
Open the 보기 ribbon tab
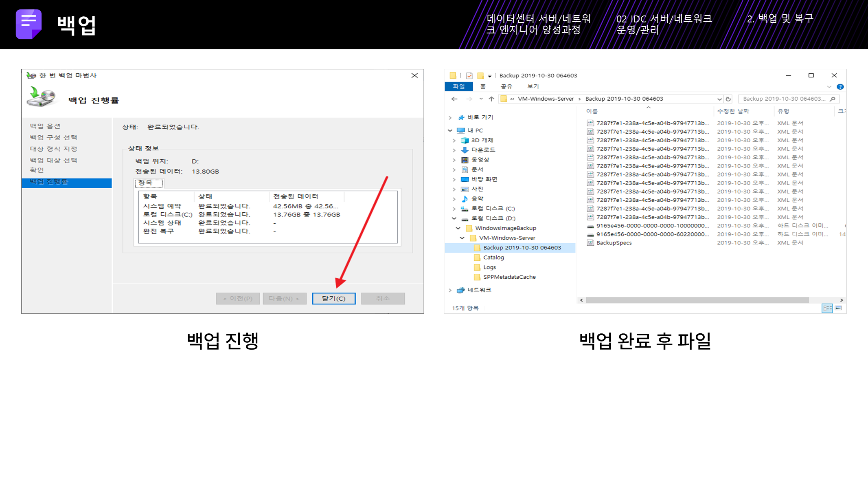pos(533,86)
